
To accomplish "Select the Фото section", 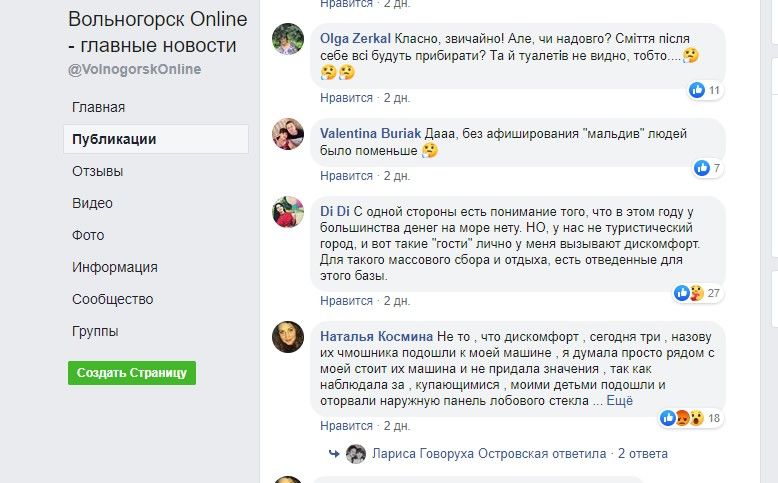I will click(x=88, y=235).
